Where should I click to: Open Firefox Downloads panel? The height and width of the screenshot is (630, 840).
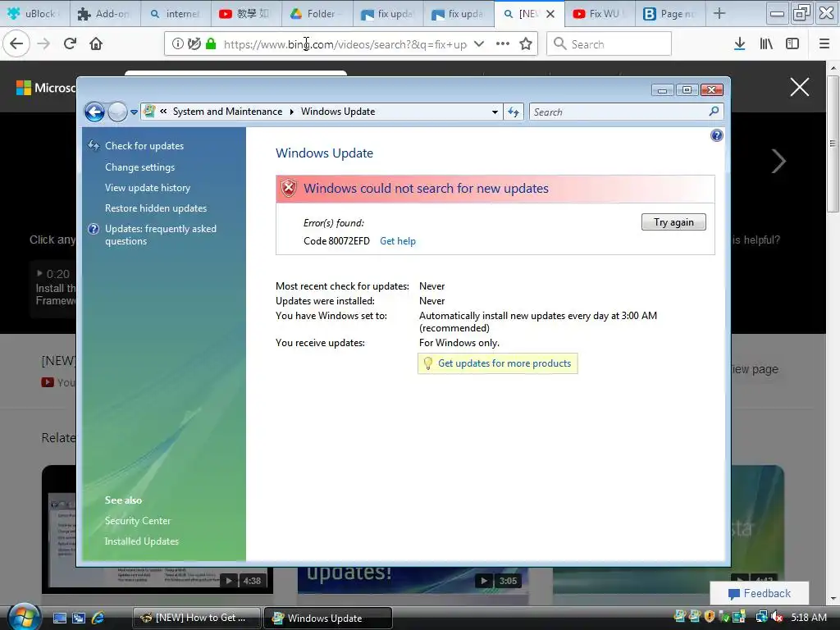(x=740, y=44)
